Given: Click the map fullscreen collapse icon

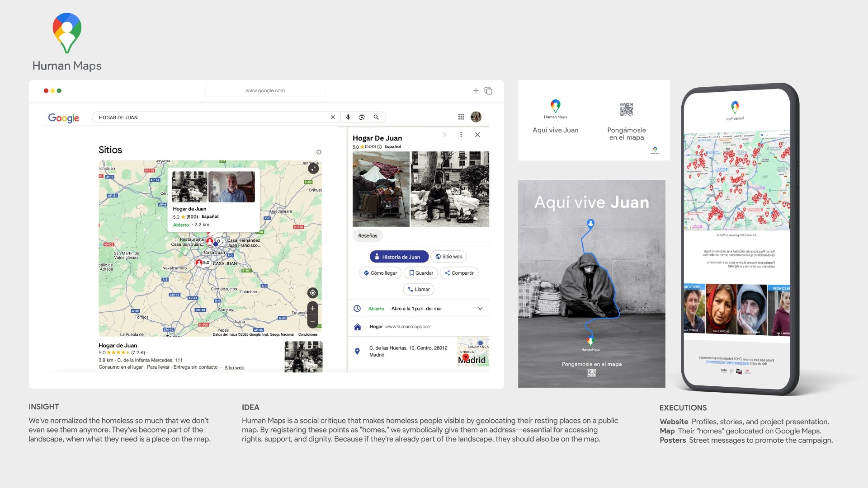Looking at the screenshot, I should [x=313, y=169].
